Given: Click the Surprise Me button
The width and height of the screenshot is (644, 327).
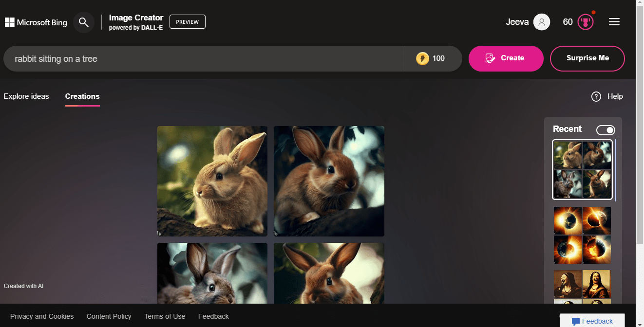Looking at the screenshot, I should tap(587, 58).
